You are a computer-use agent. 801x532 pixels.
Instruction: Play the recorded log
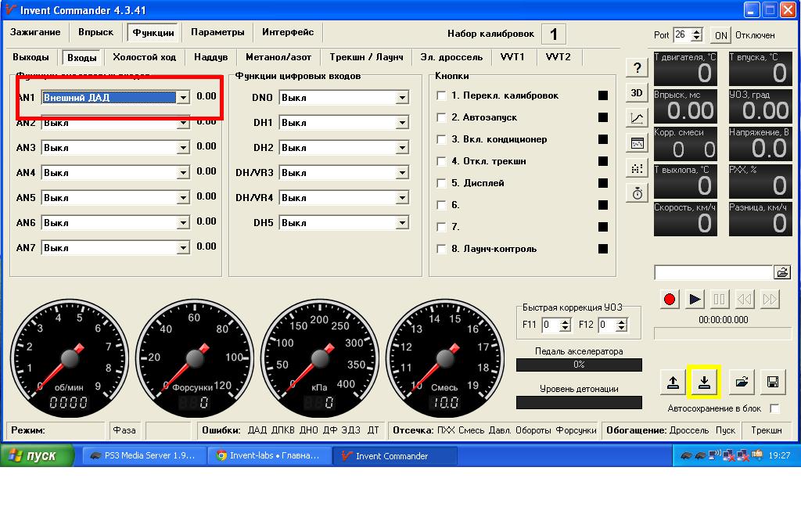(695, 300)
